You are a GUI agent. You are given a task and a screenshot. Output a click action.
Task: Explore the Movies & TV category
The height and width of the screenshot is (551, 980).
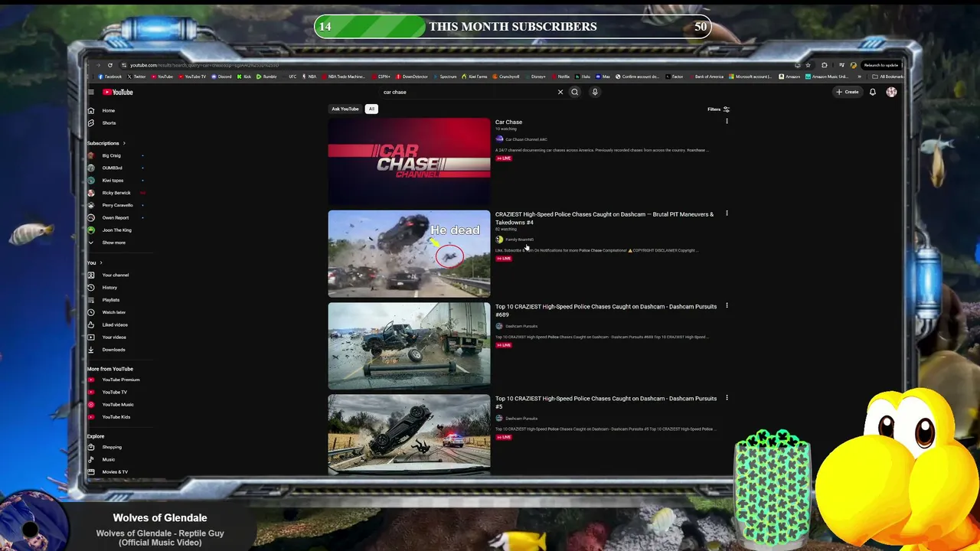[108, 471]
